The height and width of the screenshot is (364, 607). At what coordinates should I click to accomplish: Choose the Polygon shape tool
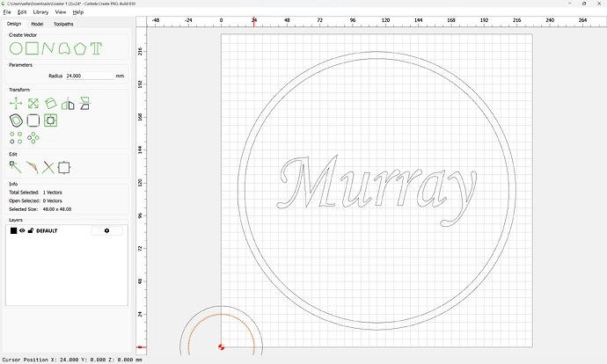point(80,47)
